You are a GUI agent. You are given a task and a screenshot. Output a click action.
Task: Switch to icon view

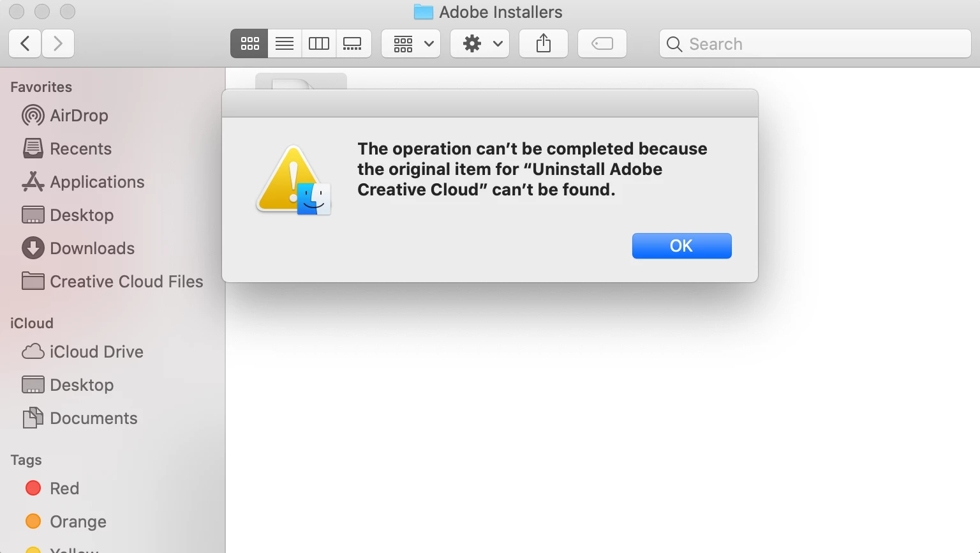coord(249,43)
